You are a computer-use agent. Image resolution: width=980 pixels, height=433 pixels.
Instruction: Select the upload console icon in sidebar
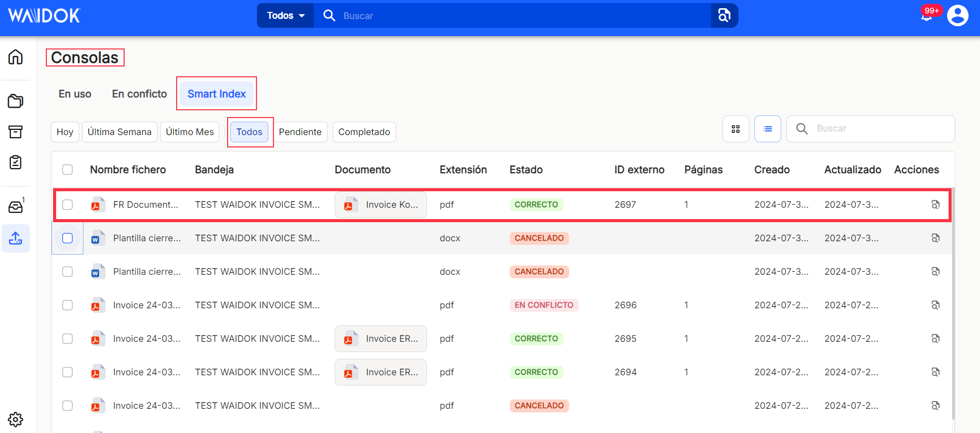(15, 238)
